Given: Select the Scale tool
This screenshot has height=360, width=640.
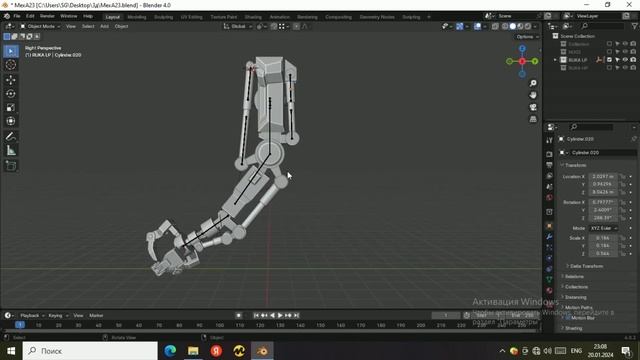Looking at the screenshot, I should 11,108.
